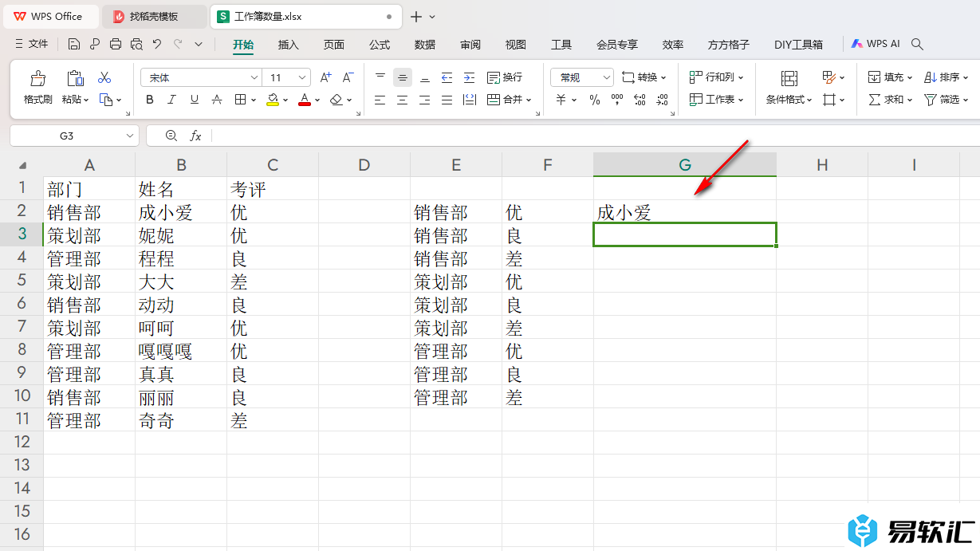Click the Conditional Formatting icon

(789, 78)
